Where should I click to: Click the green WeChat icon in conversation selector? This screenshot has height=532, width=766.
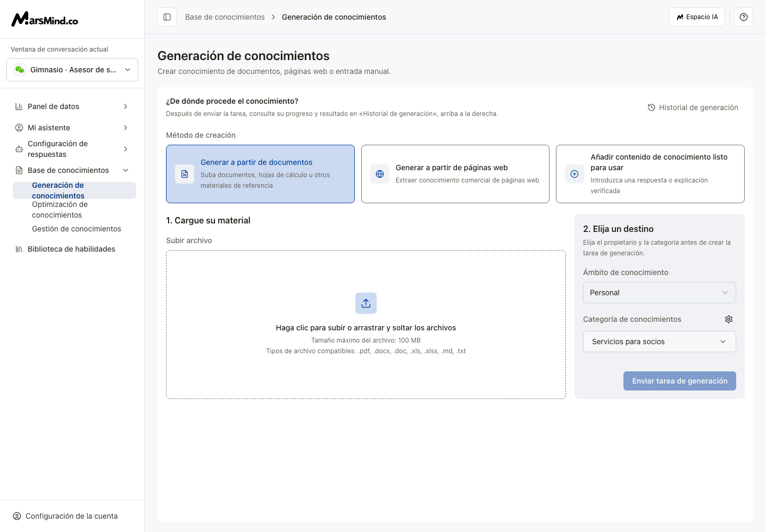(x=20, y=70)
